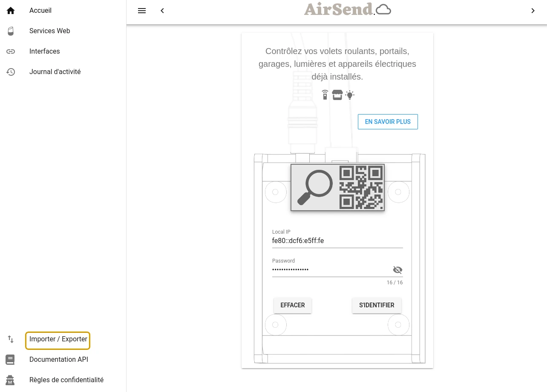This screenshot has height=392, width=547.
Task: Click the link icon beside Interfaces
Action: pyautogui.click(x=11, y=52)
